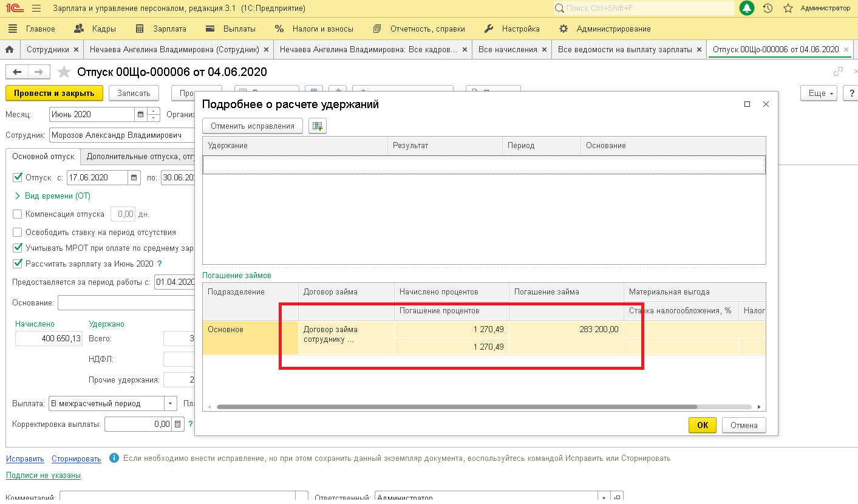Click the home page icon tab
858x504 pixels.
click(x=9, y=49)
